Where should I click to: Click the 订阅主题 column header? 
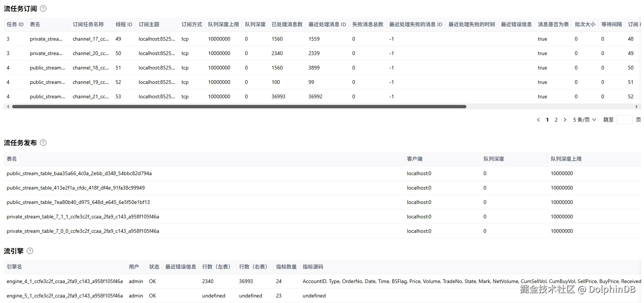(149, 24)
